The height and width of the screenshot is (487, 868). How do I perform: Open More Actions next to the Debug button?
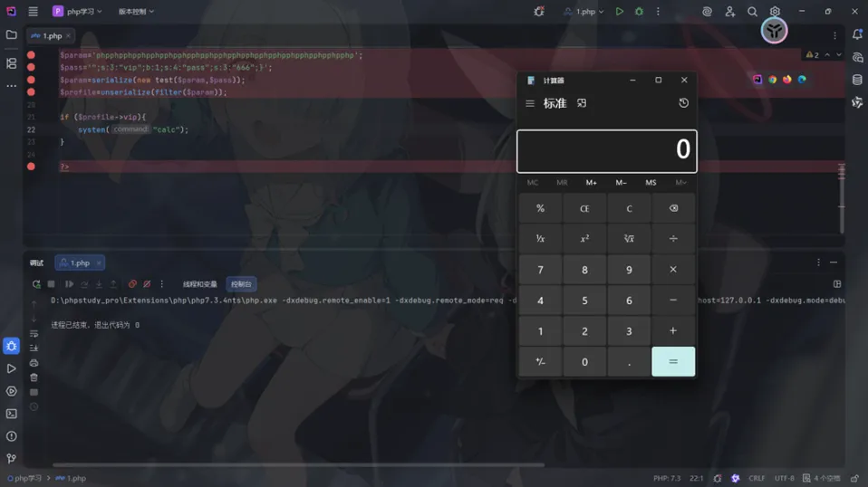click(658, 11)
